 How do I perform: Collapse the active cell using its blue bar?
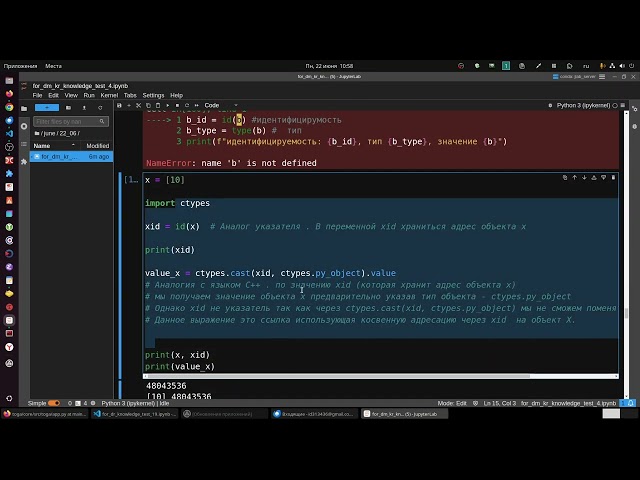tap(120, 276)
